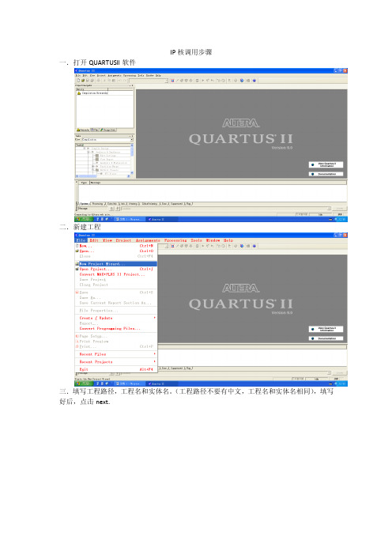
Task: Select Critical Warning tab in upper Messages window
Action: [x=149, y=204]
